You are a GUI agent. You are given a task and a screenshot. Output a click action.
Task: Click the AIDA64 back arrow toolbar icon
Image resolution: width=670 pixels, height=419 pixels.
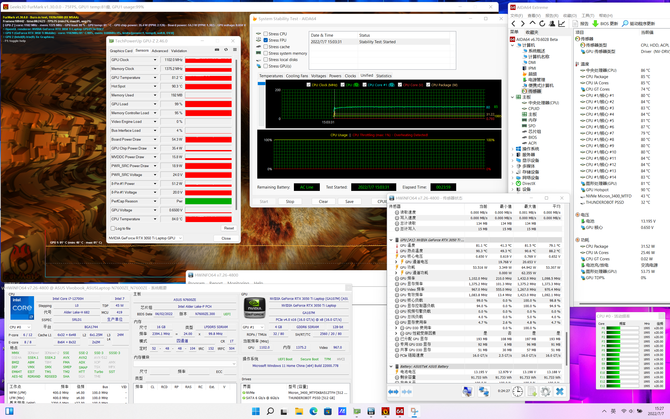click(515, 23)
